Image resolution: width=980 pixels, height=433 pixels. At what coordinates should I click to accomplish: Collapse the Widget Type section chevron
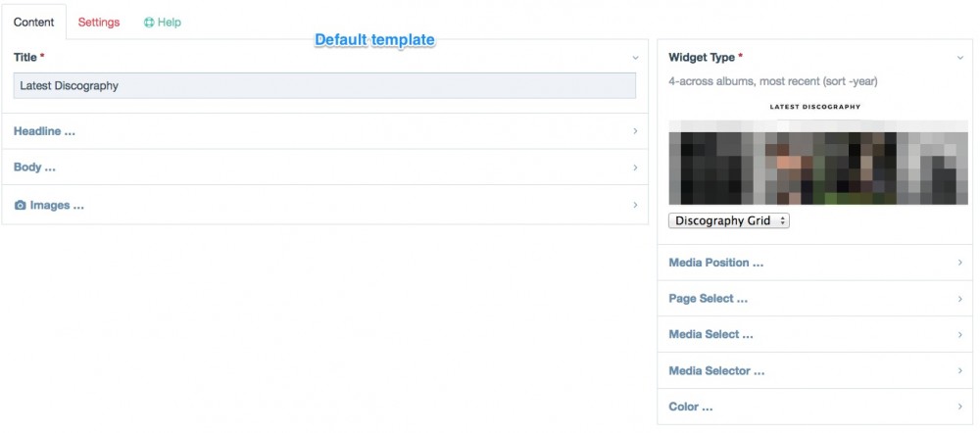[960, 58]
